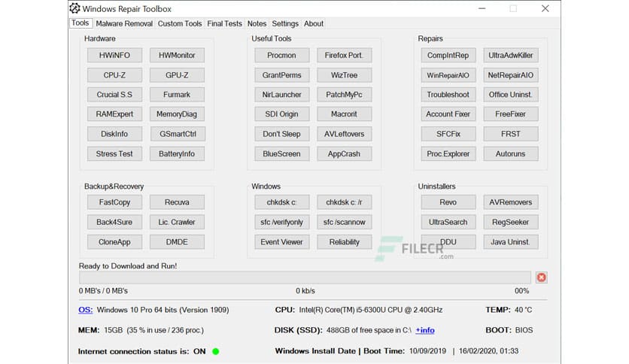Run Procmon from Useful Tools
Viewport: 629px width, 364px height.
[x=281, y=56]
